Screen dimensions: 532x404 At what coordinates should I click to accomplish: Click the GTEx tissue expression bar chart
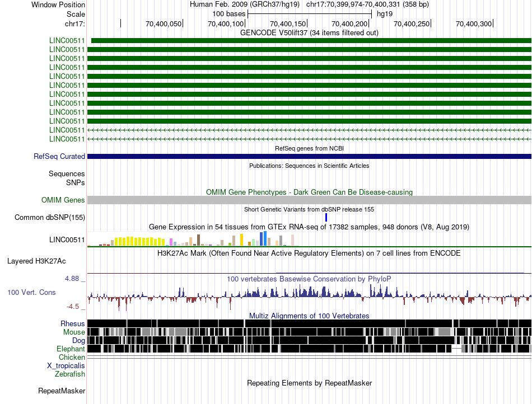tap(193, 238)
